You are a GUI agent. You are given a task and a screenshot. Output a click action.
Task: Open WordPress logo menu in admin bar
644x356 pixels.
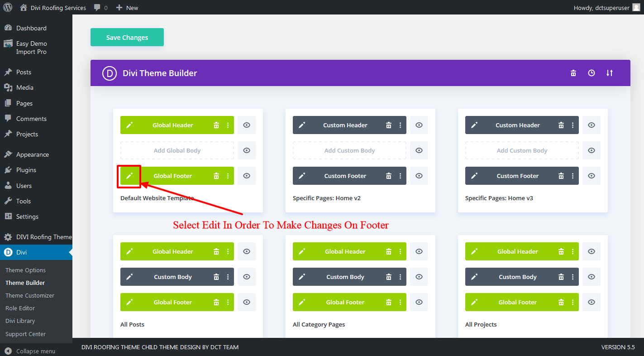pyautogui.click(x=8, y=7)
